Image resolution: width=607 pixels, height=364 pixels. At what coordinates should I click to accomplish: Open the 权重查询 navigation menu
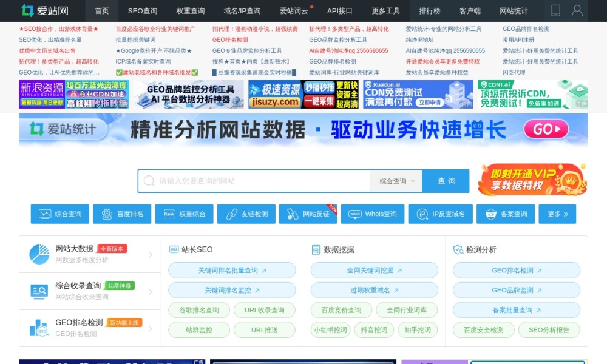point(190,11)
